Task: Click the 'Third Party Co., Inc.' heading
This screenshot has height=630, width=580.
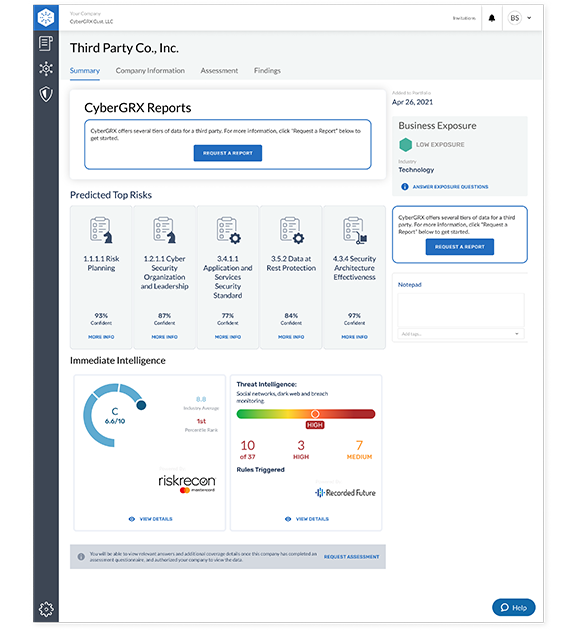Action: tap(124, 48)
